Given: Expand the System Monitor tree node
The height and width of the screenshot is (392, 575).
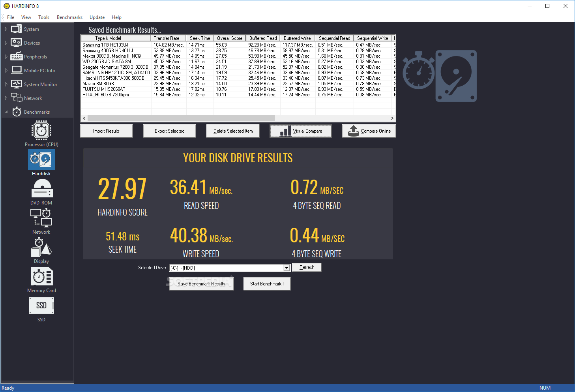Looking at the screenshot, I should click(6, 84).
